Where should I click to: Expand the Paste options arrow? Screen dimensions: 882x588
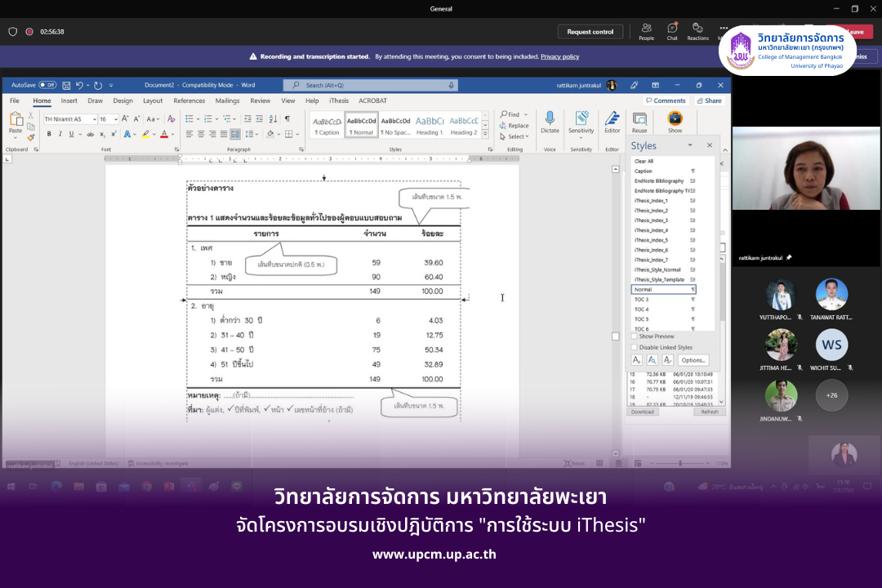coord(16,138)
